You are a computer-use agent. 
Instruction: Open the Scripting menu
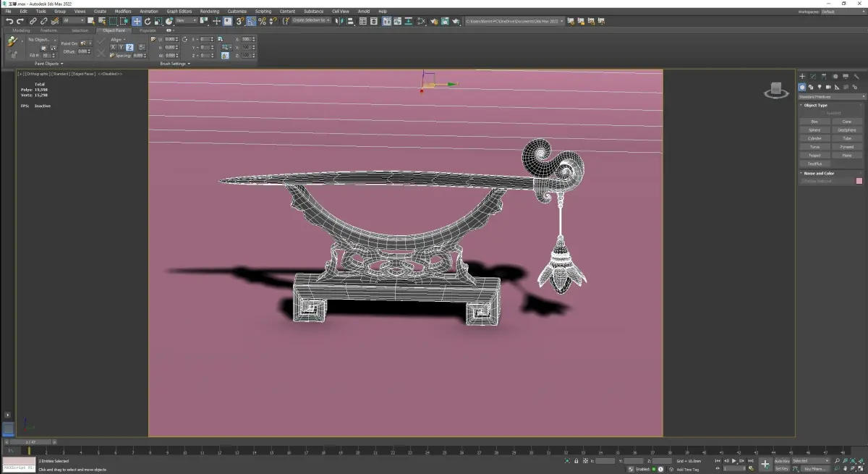pyautogui.click(x=263, y=12)
